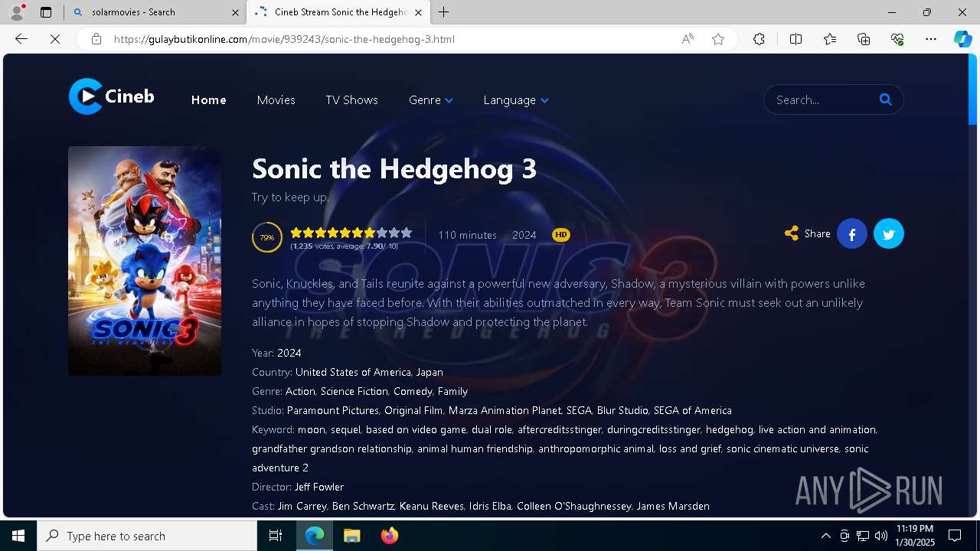Image resolution: width=980 pixels, height=551 pixels.
Task: Open the Science Fiction genre link
Action: click(x=354, y=391)
